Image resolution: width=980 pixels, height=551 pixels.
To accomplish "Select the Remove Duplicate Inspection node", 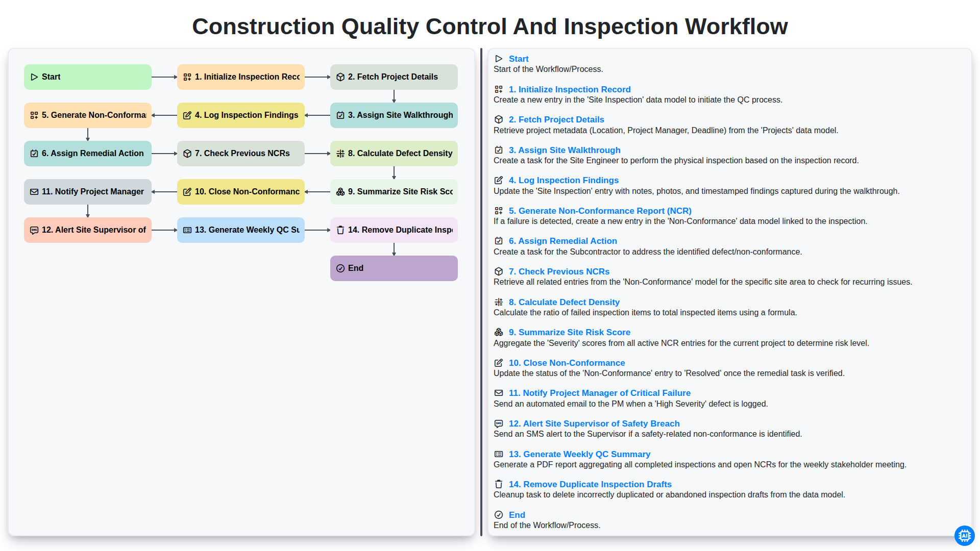I will point(394,230).
